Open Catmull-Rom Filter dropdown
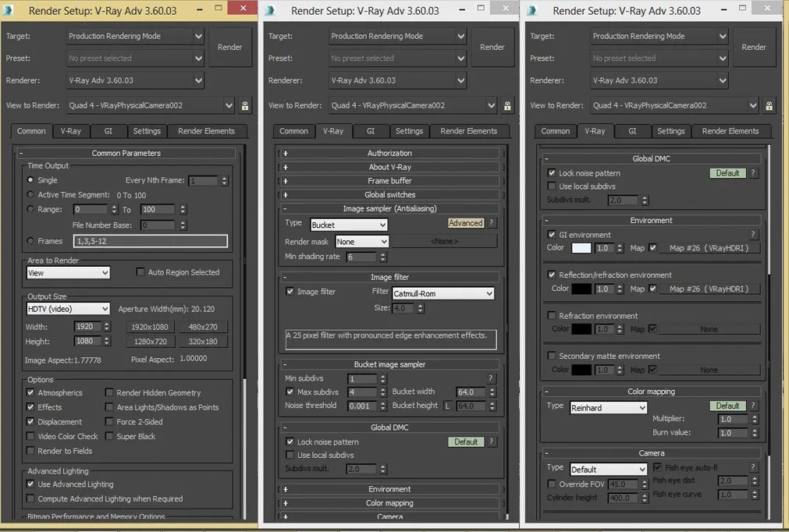Viewport: 789px width, 532px height. (442, 293)
